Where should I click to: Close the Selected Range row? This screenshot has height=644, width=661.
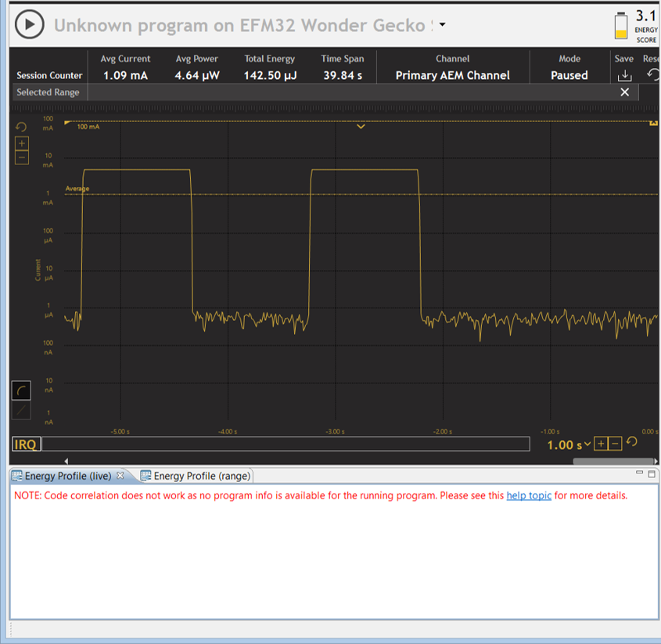[625, 92]
